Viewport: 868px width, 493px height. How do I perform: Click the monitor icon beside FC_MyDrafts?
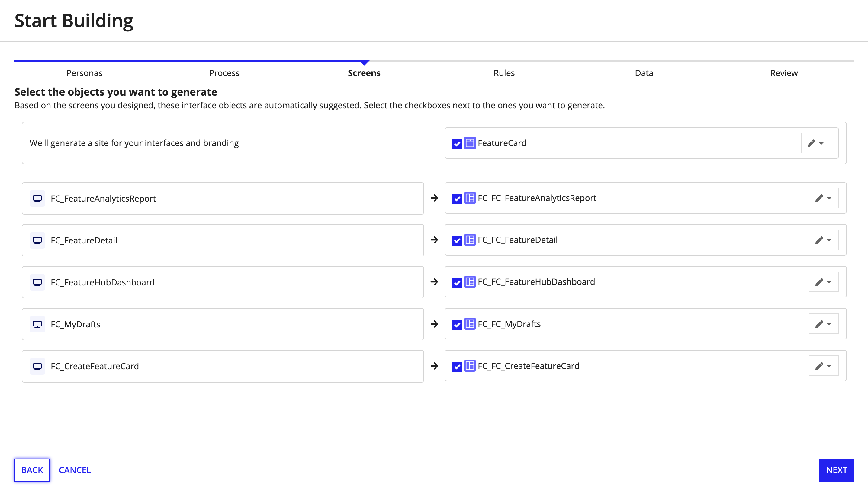37,324
